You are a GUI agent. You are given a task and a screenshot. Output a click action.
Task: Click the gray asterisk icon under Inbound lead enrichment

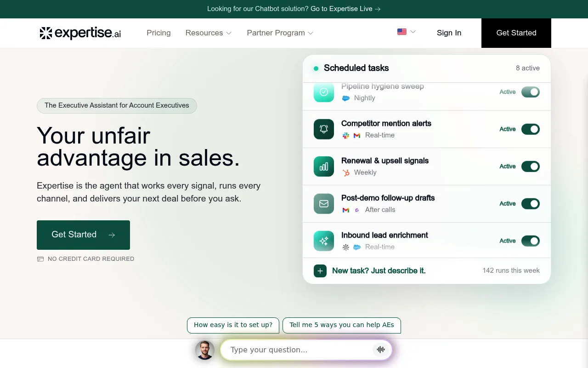(346, 247)
